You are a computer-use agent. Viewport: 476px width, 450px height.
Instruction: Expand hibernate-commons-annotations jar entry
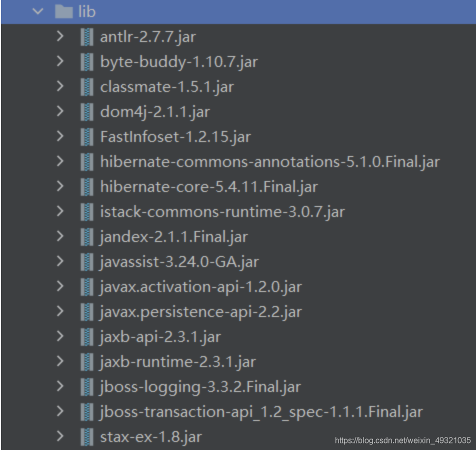[x=60, y=161]
